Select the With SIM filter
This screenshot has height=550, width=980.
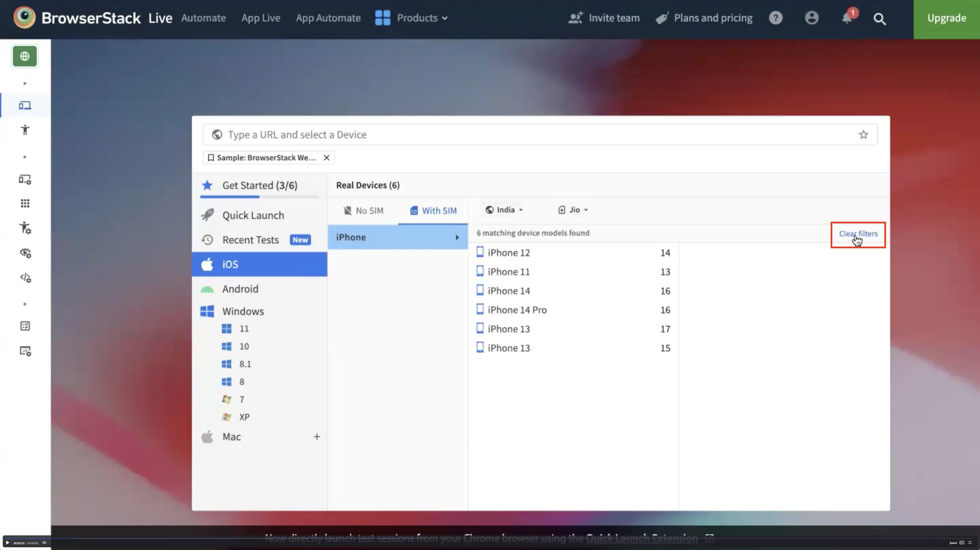click(x=433, y=210)
